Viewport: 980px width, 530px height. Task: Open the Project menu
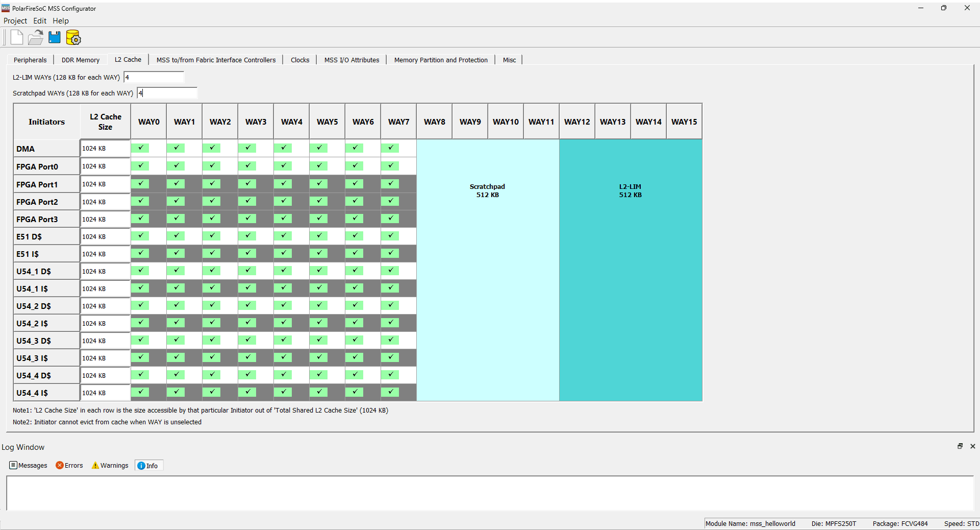pos(15,21)
